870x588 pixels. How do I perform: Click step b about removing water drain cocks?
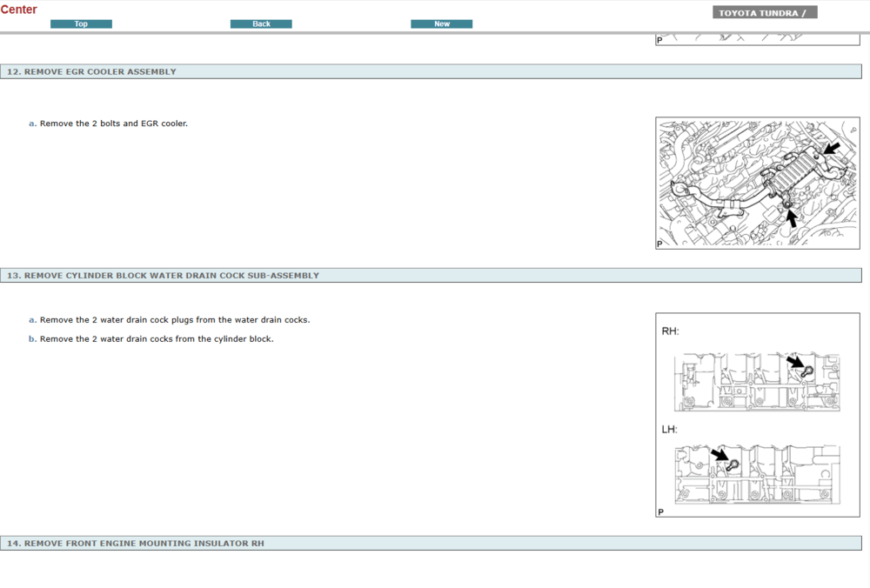pos(157,339)
